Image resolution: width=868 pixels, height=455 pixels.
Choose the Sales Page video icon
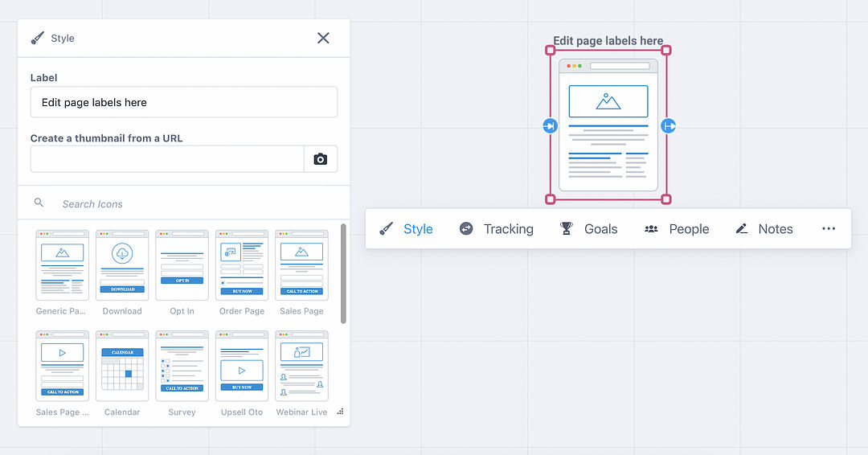(x=62, y=367)
